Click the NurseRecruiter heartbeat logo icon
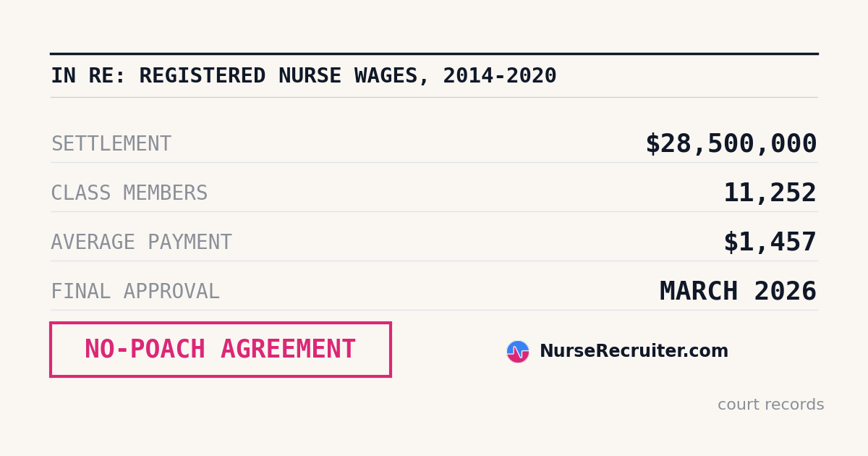Viewport: 868px width, 456px height. (518, 352)
